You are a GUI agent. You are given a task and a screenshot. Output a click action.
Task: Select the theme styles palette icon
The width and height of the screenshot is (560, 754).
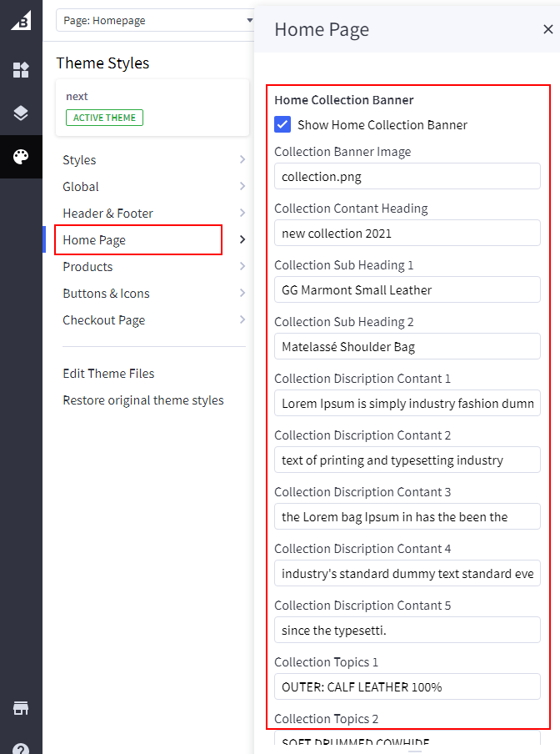tap(21, 157)
